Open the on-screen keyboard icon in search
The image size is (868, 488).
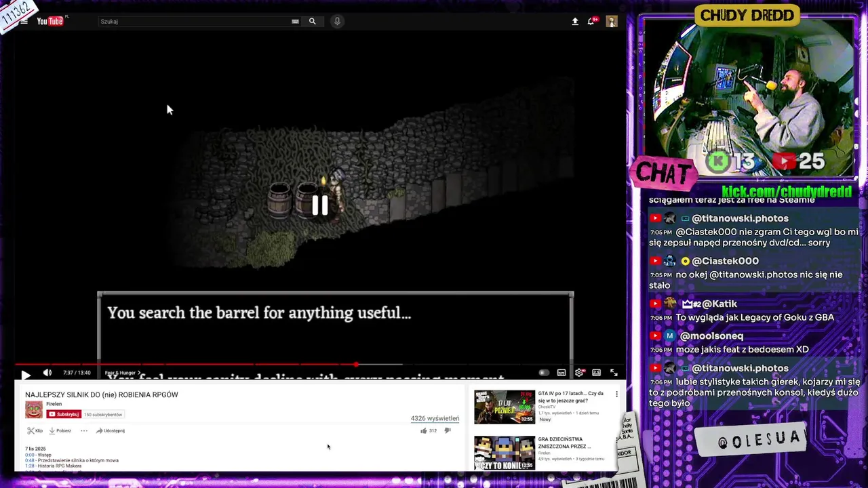(x=295, y=22)
